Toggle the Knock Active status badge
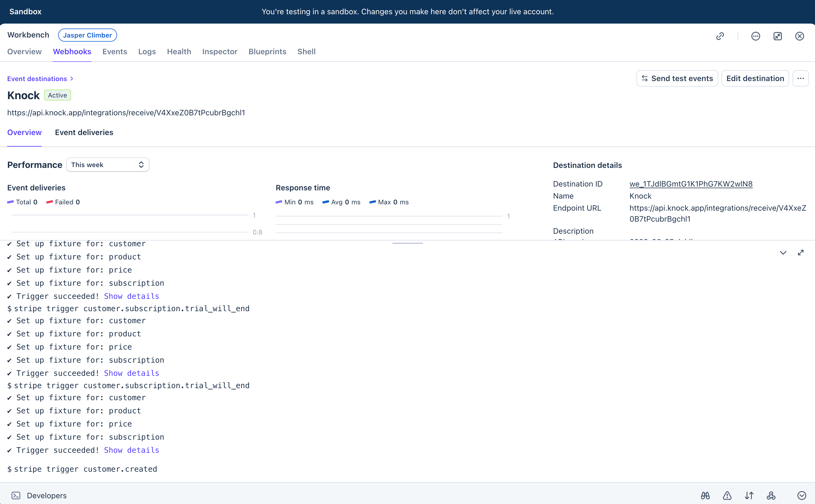815x504 pixels. pyautogui.click(x=57, y=95)
